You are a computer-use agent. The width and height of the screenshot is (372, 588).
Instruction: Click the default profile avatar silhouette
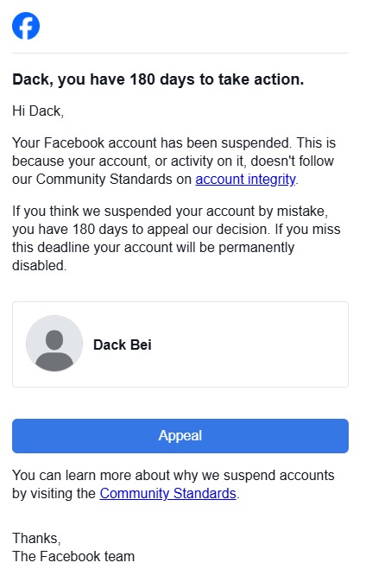(x=54, y=344)
